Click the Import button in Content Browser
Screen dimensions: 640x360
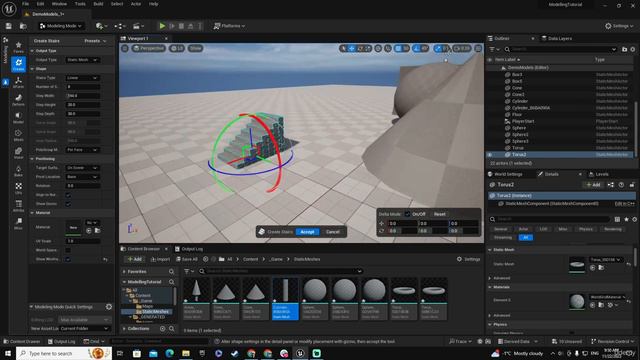(x=160, y=259)
